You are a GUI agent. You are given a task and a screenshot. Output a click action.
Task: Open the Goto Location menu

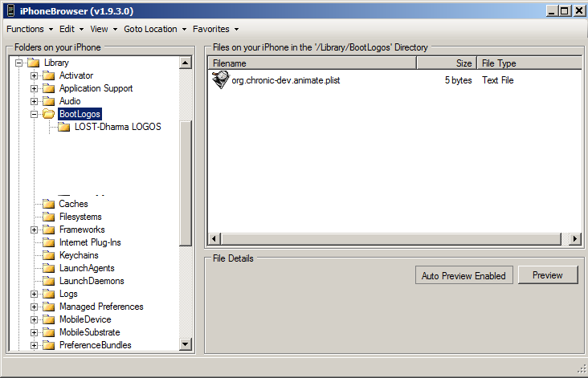click(155, 29)
